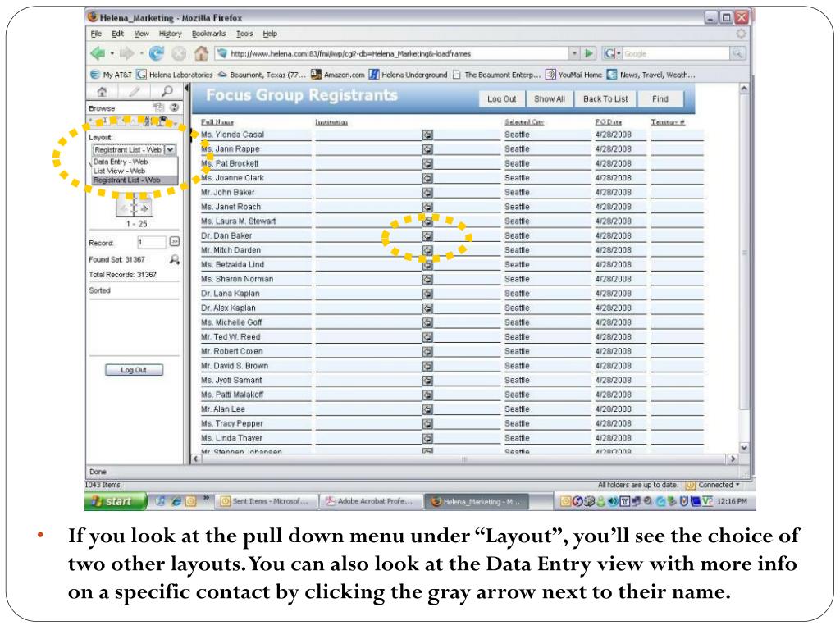
Task: Open the search engine chooser dropdown
Action: tap(612, 53)
